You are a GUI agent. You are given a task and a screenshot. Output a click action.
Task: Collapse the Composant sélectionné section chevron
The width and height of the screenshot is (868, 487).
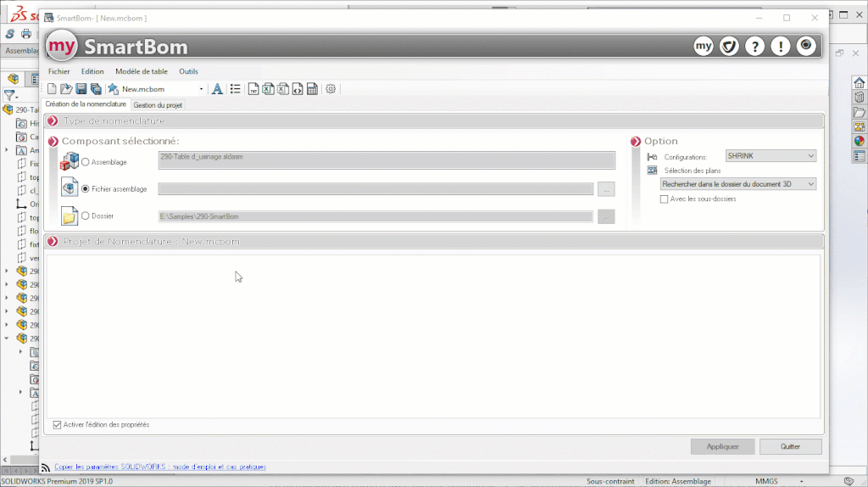(x=53, y=142)
